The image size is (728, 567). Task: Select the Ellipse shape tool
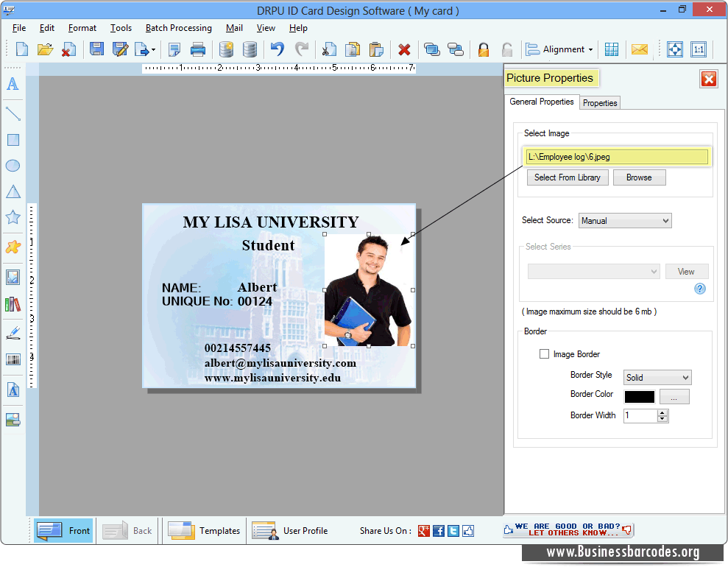pyautogui.click(x=13, y=166)
